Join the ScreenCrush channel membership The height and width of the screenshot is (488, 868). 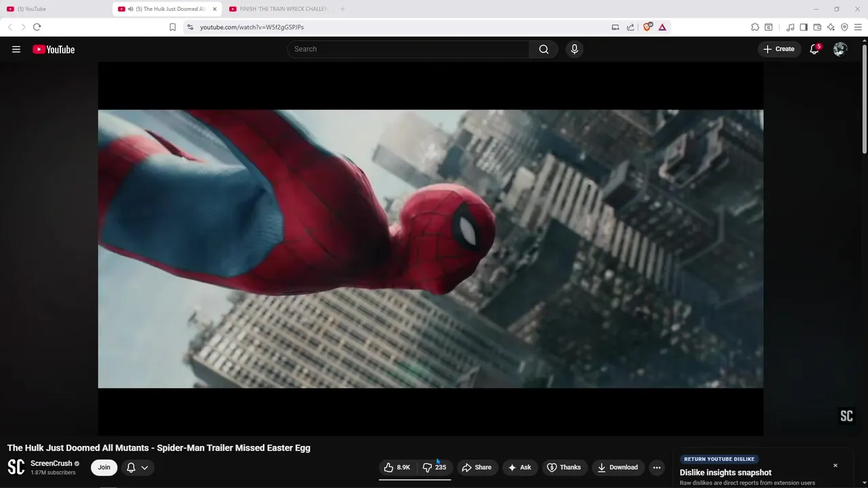(104, 467)
